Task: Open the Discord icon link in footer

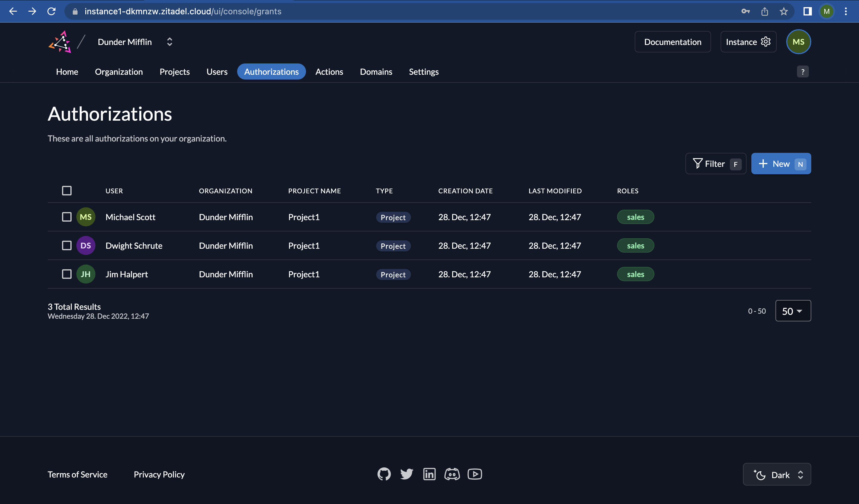Action: pos(452,474)
